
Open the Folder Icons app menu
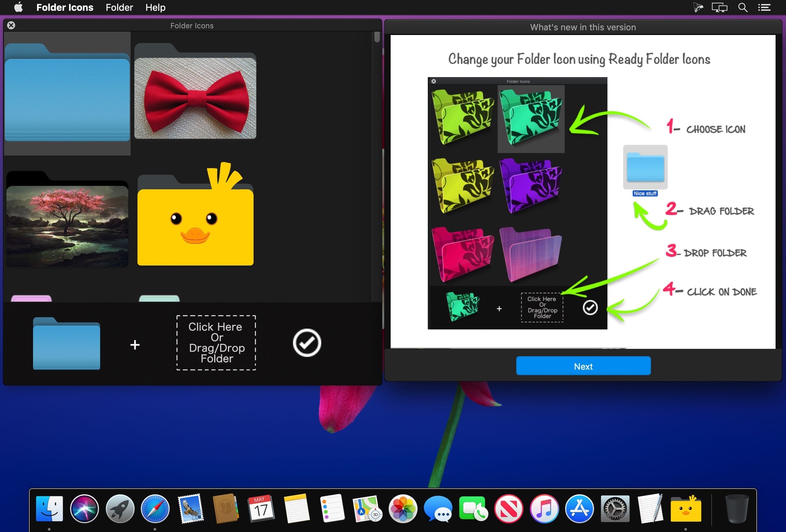pos(65,7)
